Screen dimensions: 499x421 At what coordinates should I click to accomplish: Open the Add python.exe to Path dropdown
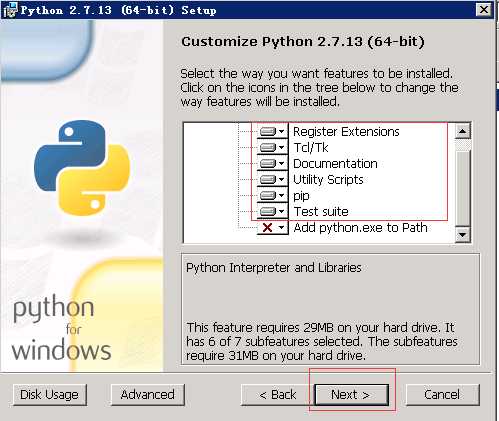(x=272, y=228)
